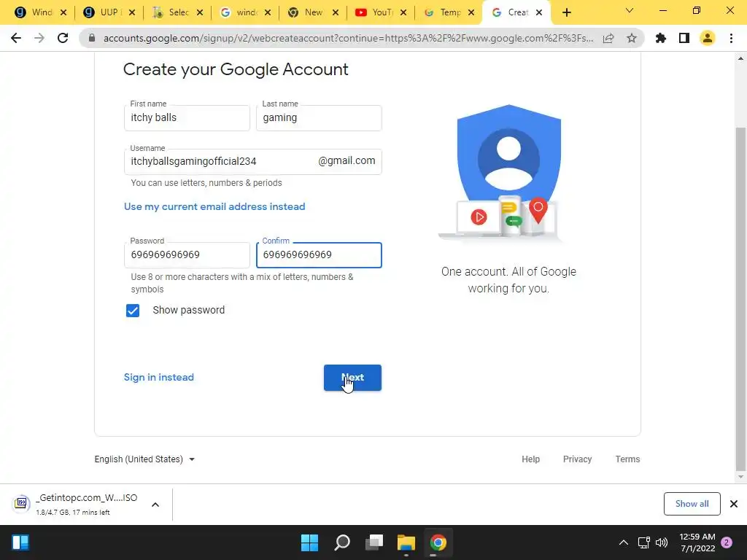747x560 pixels.
Task: Click the First name input field
Action: click(x=187, y=117)
